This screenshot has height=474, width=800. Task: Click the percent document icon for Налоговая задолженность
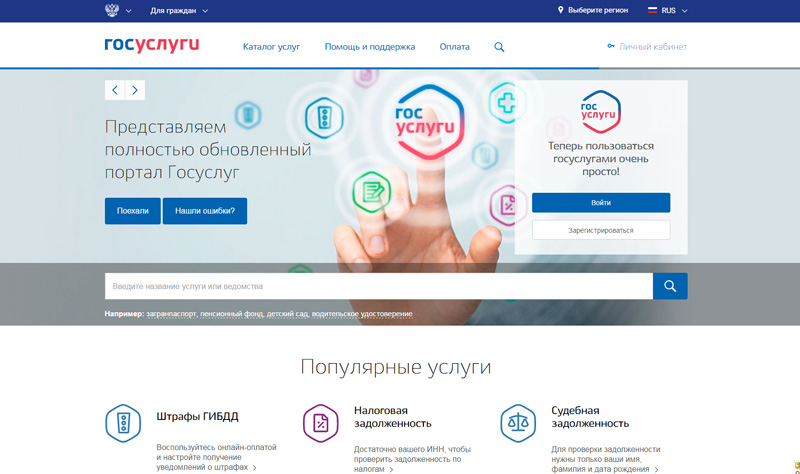(x=320, y=423)
